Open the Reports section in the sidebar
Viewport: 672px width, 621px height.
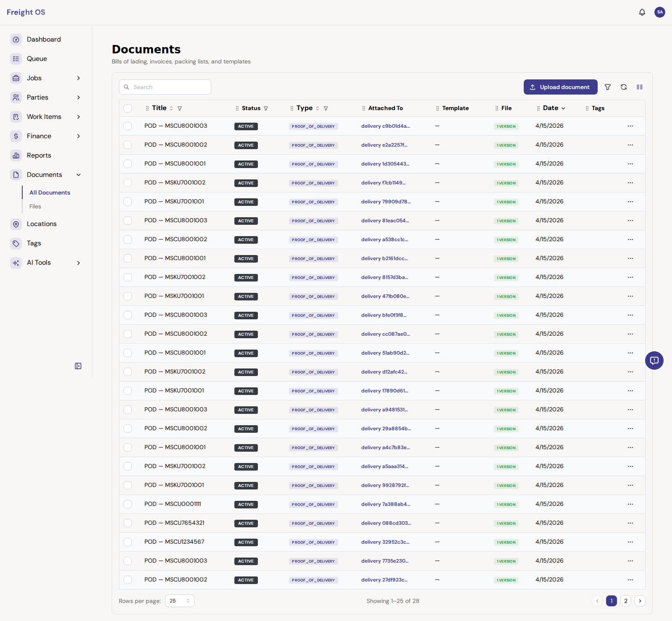[39, 155]
